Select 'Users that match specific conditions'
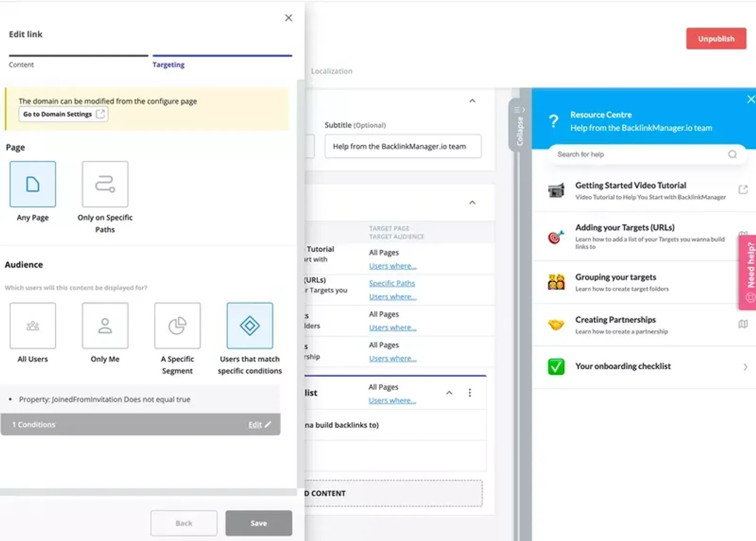The image size is (756, 541). [x=249, y=325]
